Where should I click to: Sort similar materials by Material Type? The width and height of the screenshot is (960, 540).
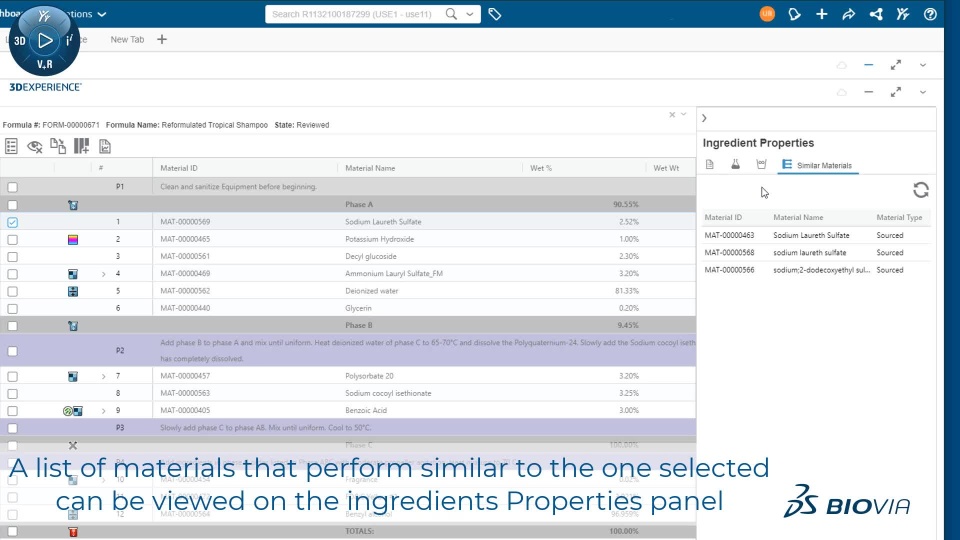[x=899, y=217]
